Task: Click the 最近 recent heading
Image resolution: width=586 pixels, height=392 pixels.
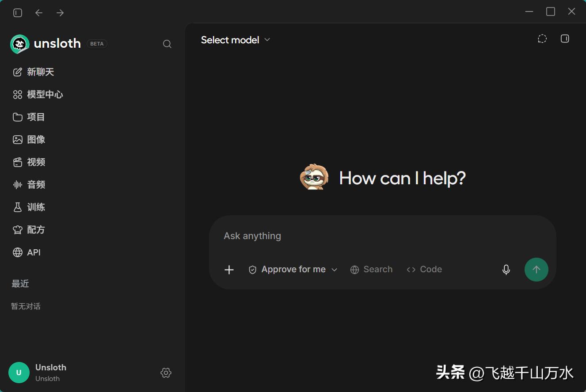Action: point(20,284)
